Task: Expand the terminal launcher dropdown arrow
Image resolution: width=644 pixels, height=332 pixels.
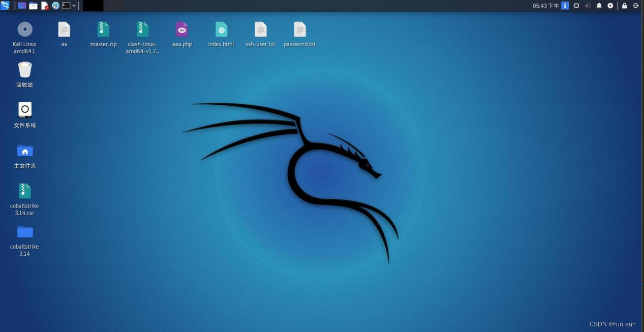Action: point(74,6)
